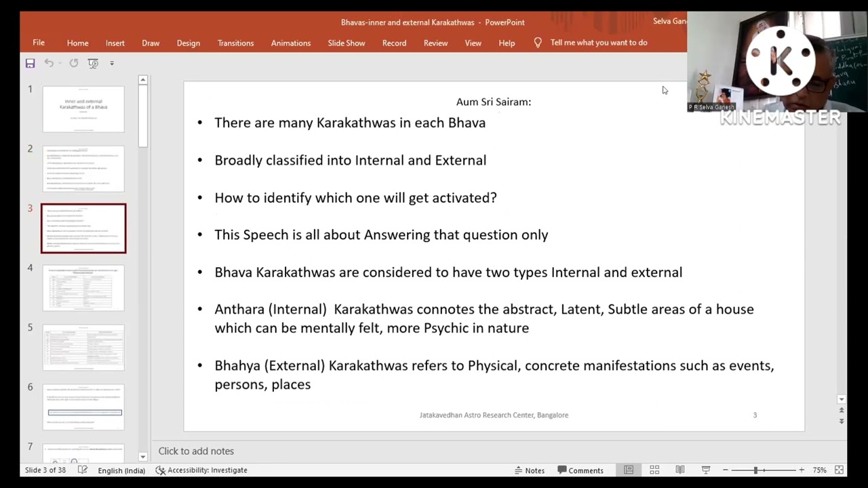The height and width of the screenshot is (488, 868).
Task: Click 'Aum Sri Sairam:' slide title
Action: (493, 102)
